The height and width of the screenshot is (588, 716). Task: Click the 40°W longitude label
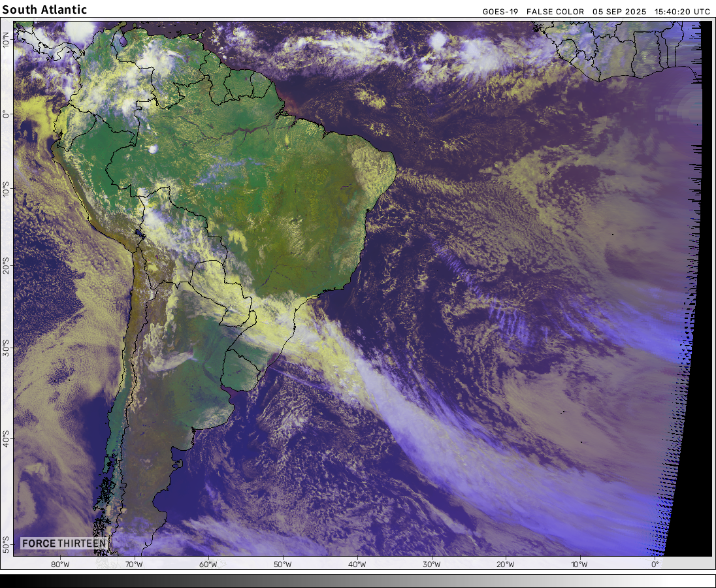[x=357, y=564]
